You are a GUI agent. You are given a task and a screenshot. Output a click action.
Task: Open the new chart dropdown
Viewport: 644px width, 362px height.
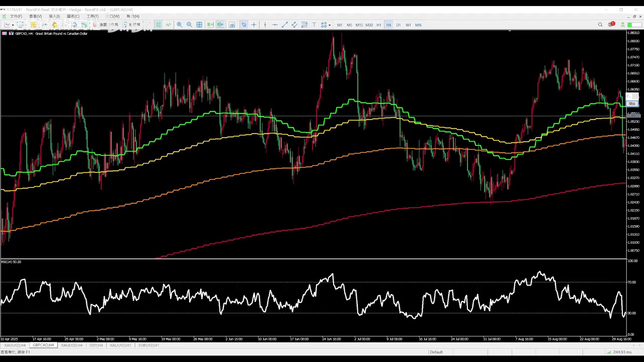coord(9,25)
